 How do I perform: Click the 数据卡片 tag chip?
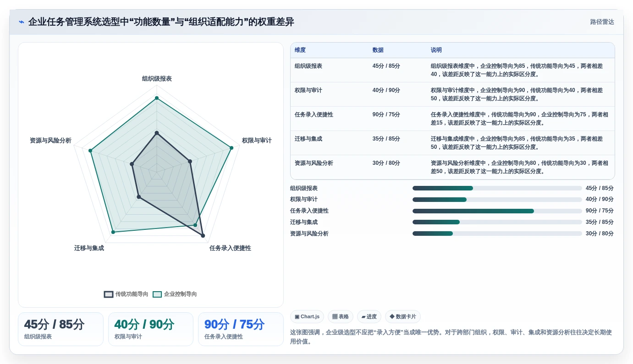click(x=403, y=317)
